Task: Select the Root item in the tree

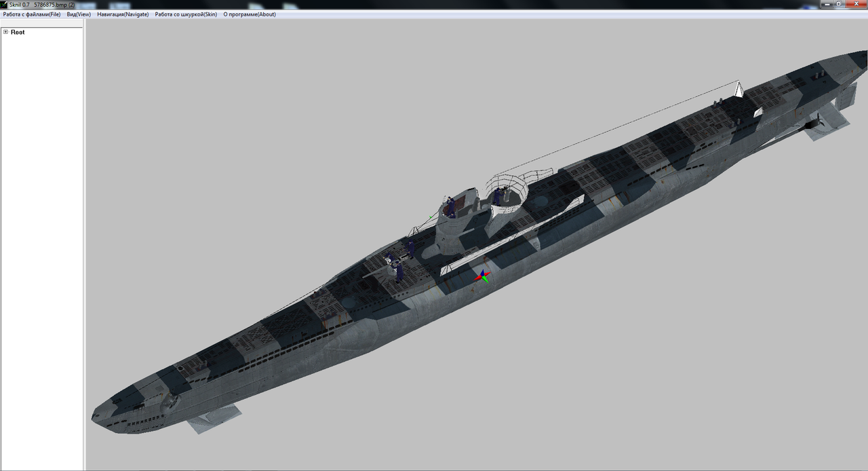Action: tap(18, 32)
